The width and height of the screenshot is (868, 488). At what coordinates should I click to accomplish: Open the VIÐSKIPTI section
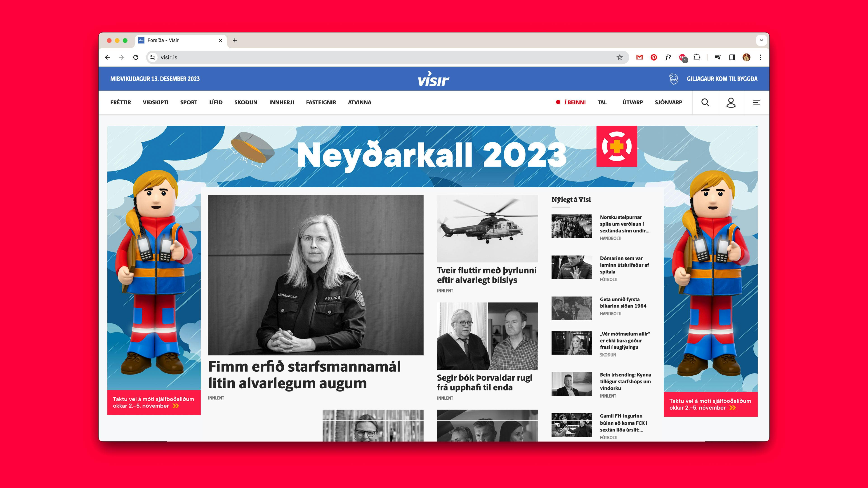pos(155,102)
